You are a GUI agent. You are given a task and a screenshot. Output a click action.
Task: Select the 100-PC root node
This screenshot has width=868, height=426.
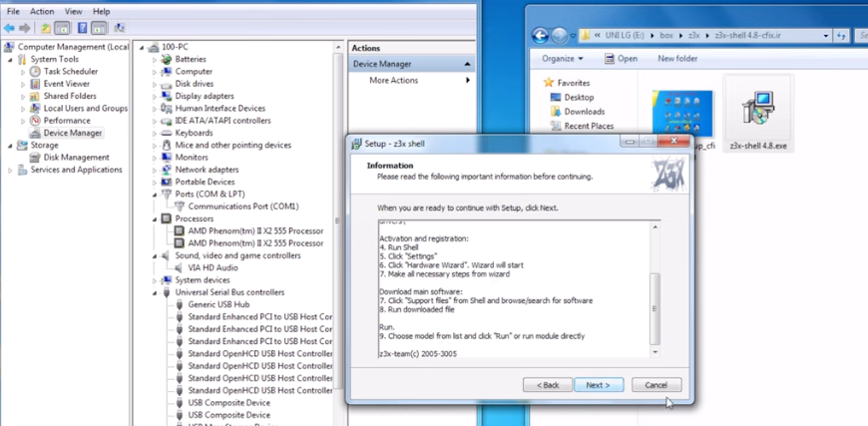coord(175,47)
